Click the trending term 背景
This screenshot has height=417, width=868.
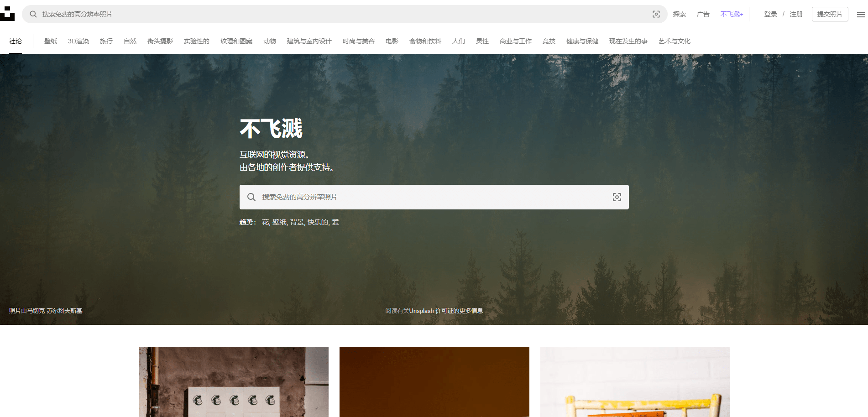297,222
